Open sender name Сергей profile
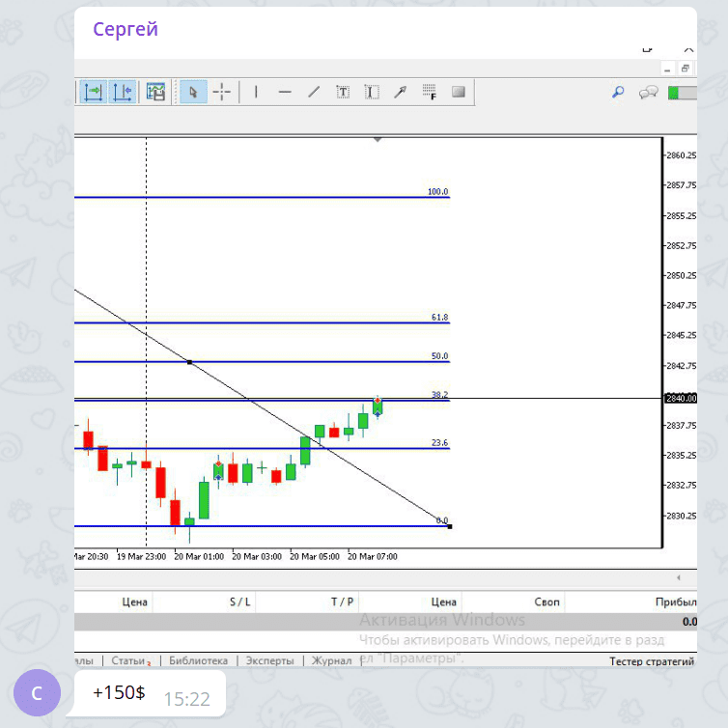The width and height of the screenshot is (728, 728). coord(126,29)
